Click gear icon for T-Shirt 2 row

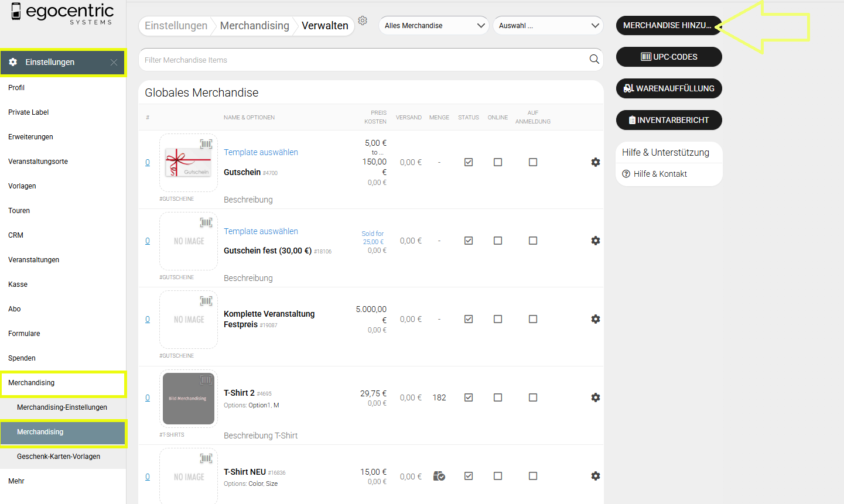(595, 397)
